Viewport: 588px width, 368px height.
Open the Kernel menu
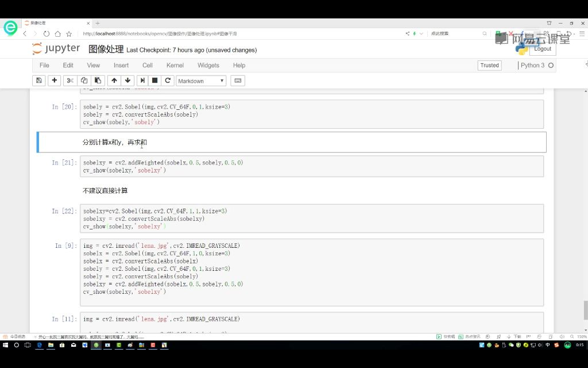click(x=175, y=66)
